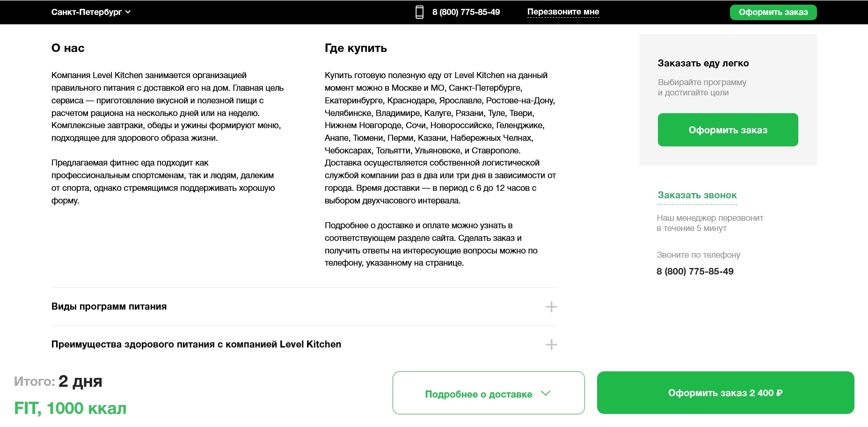Click the Заказать звонок link
The width and height of the screenshot is (868, 427).
(697, 195)
